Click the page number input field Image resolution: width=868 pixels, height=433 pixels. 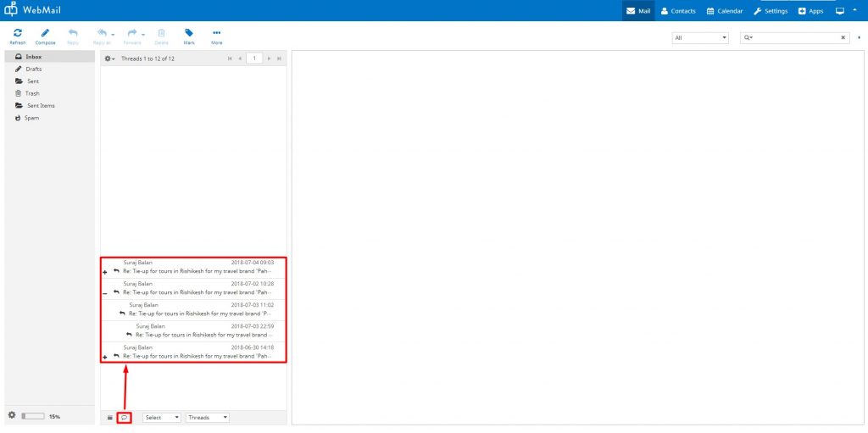[253, 58]
